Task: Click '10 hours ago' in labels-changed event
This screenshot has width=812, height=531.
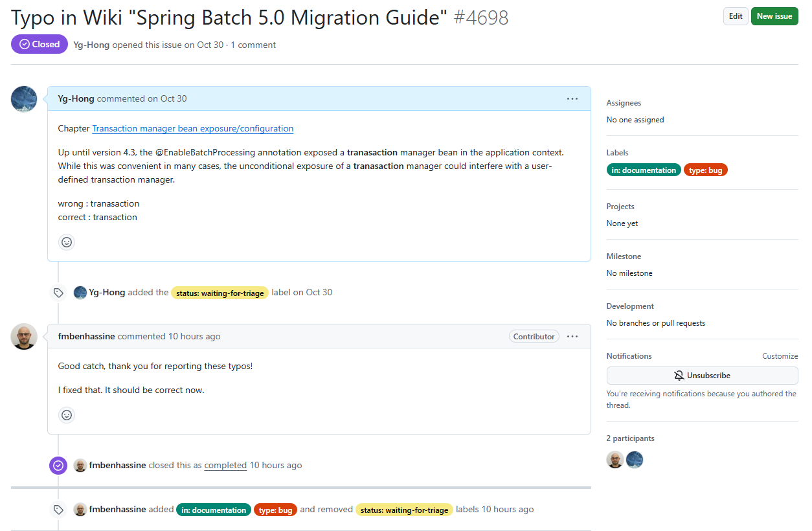Action: click(508, 510)
